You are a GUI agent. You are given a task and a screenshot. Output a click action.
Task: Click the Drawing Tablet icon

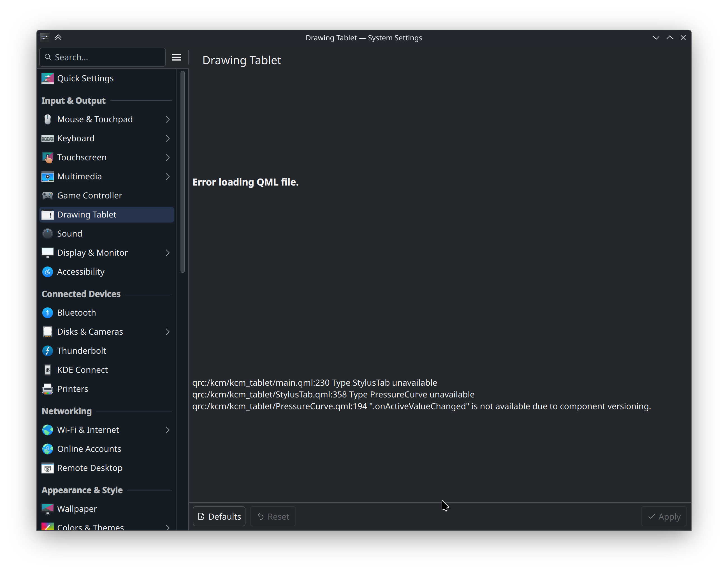click(x=47, y=214)
